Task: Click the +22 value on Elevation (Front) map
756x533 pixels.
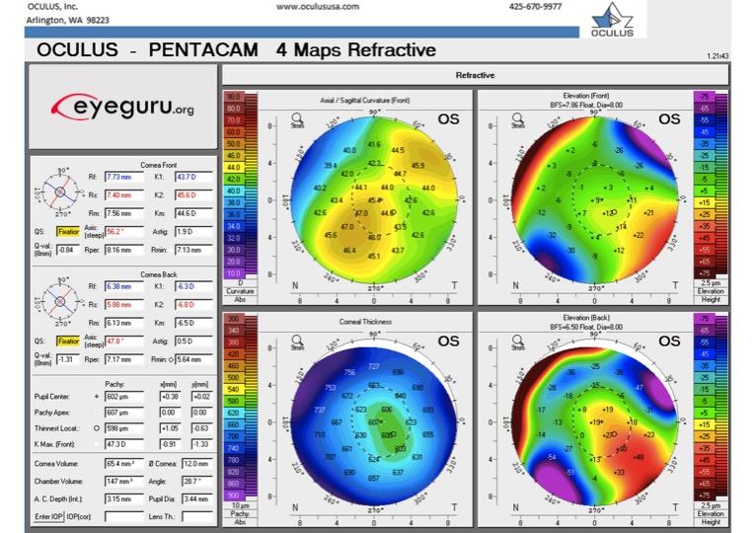Action: coord(638,235)
